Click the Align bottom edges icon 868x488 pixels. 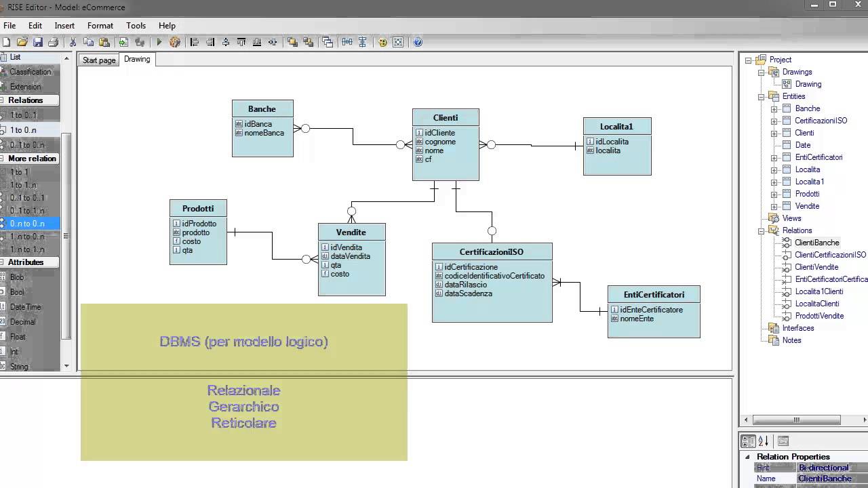pos(257,42)
